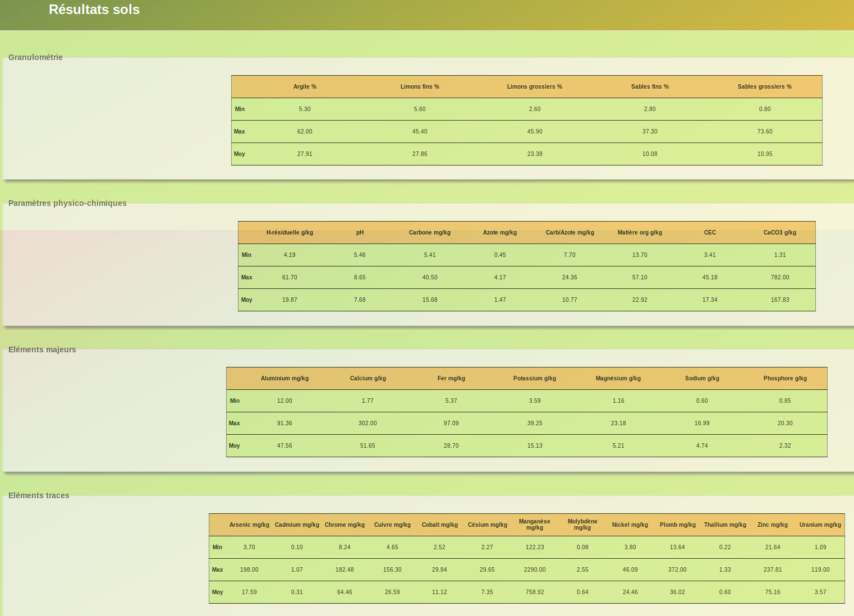Viewport: 854px width, 616px height.
Task: Click the Sables fins average 10.08
Action: (x=650, y=154)
